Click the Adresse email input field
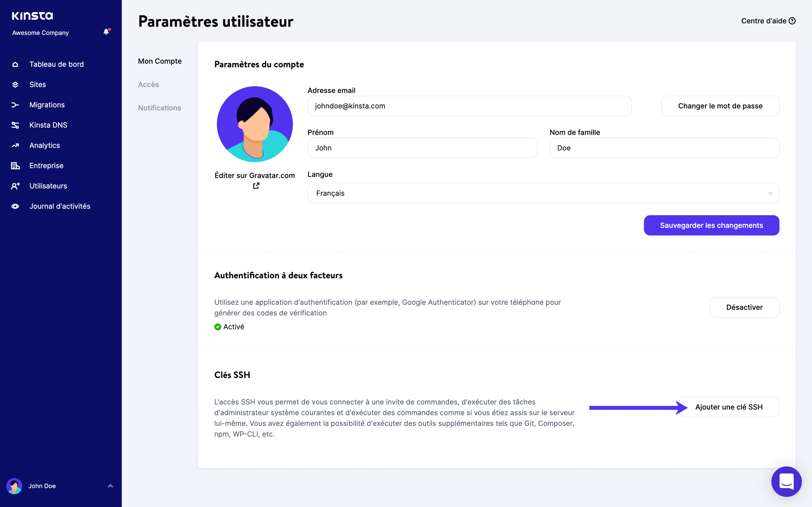The width and height of the screenshot is (812, 507). [469, 106]
